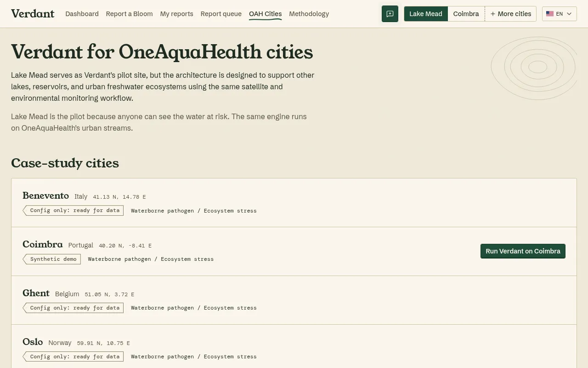Click Benevento coordinates 41.13 N, 14.78 E
The image size is (588, 368).
point(119,197)
